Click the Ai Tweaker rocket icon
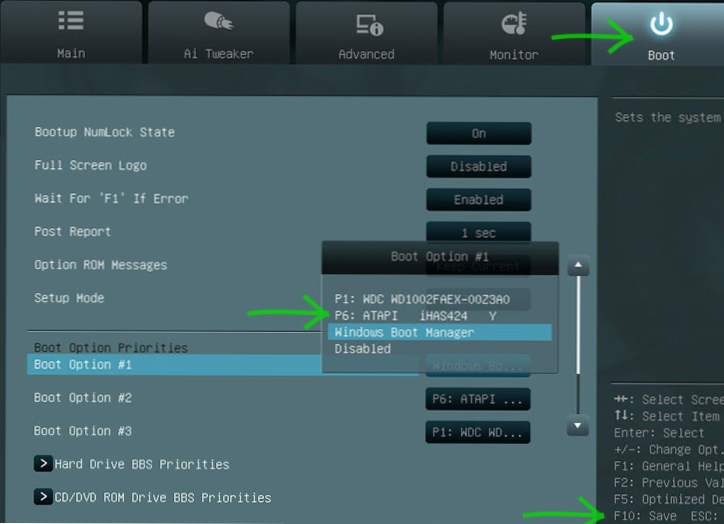Image resolution: width=724 pixels, height=524 pixels. (218, 21)
